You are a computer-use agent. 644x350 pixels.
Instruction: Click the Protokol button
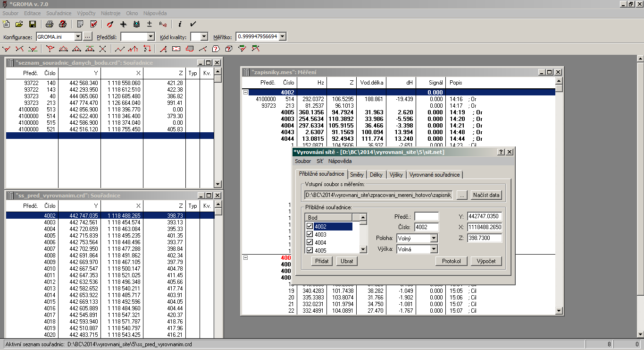452,261
